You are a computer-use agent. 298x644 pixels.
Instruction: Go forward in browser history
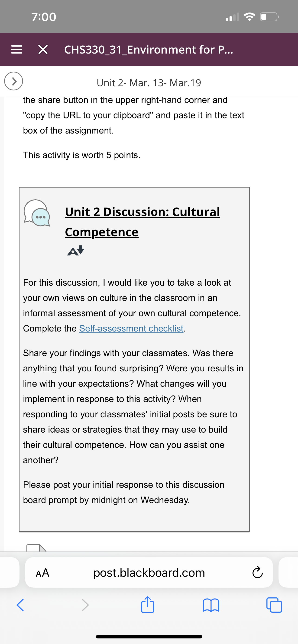(x=85, y=605)
